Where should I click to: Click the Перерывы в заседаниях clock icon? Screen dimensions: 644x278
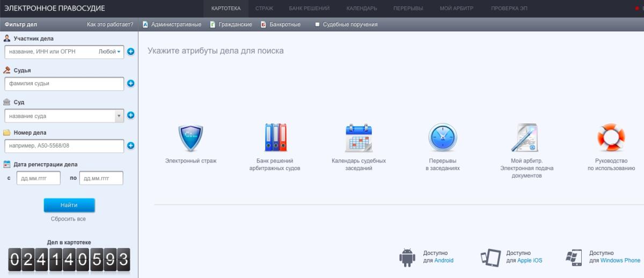(x=443, y=138)
